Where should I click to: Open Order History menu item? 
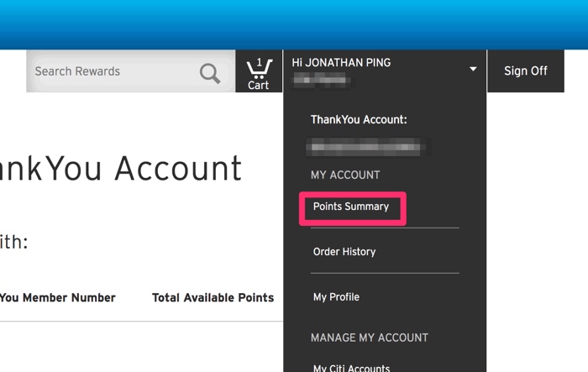point(344,252)
